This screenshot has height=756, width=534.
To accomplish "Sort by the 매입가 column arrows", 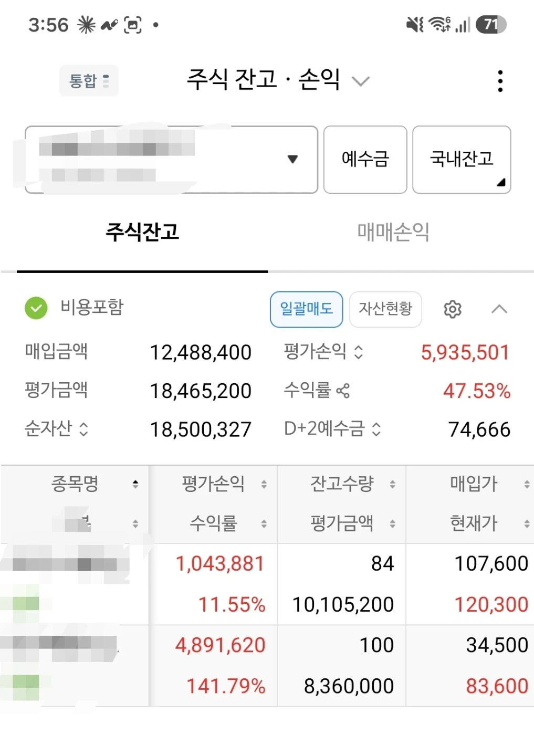I will [x=527, y=484].
